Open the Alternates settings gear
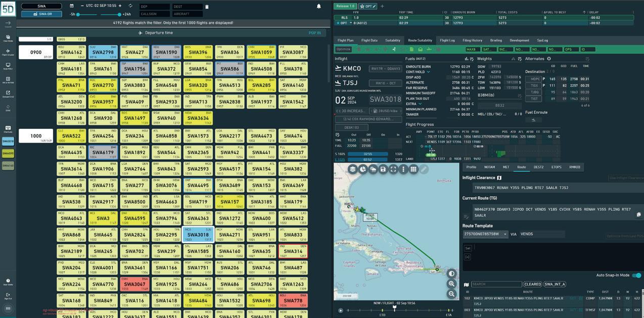The width and height of the screenshot is (644, 318). 549,59
